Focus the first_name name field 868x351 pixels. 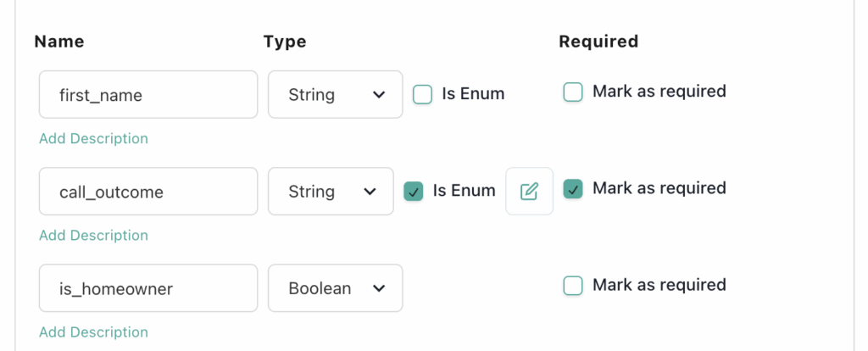(x=148, y=94)
